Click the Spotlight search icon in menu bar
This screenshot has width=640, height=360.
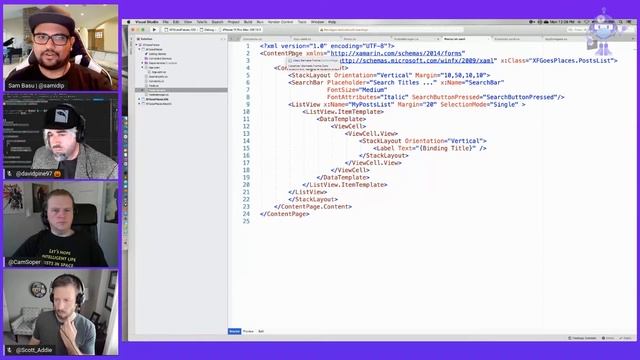click(621, 22)
